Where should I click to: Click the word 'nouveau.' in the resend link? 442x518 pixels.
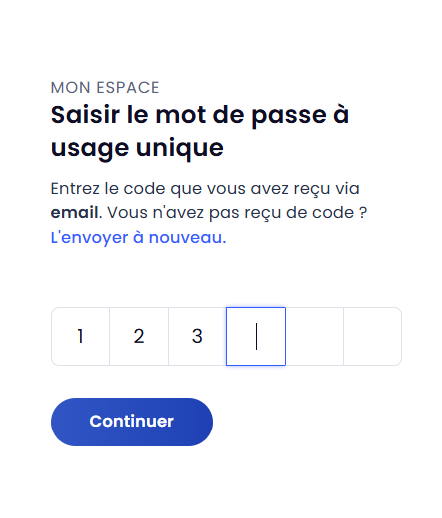187,237
